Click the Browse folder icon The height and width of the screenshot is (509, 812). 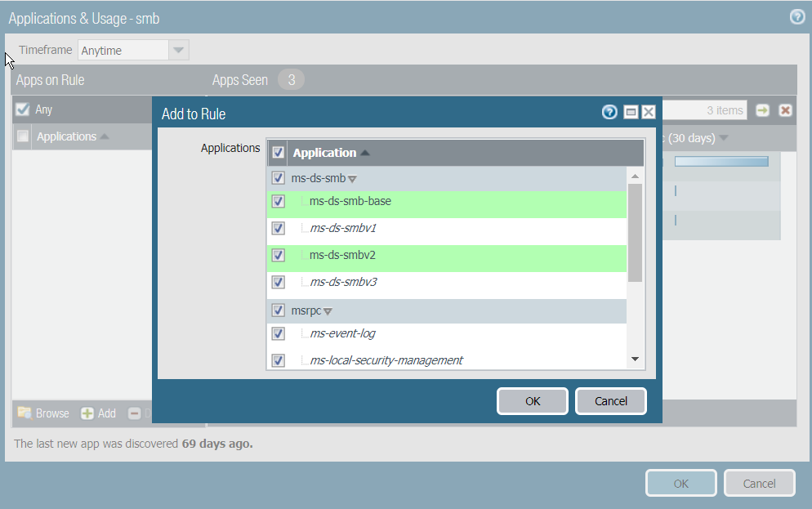click(25, 413)
